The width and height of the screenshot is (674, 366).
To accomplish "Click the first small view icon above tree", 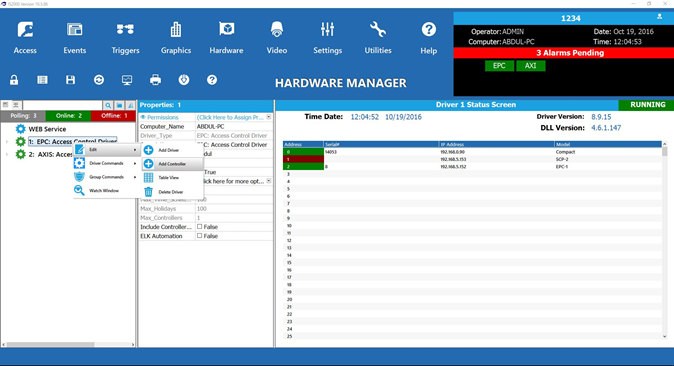I will click(x=6, y=105).
